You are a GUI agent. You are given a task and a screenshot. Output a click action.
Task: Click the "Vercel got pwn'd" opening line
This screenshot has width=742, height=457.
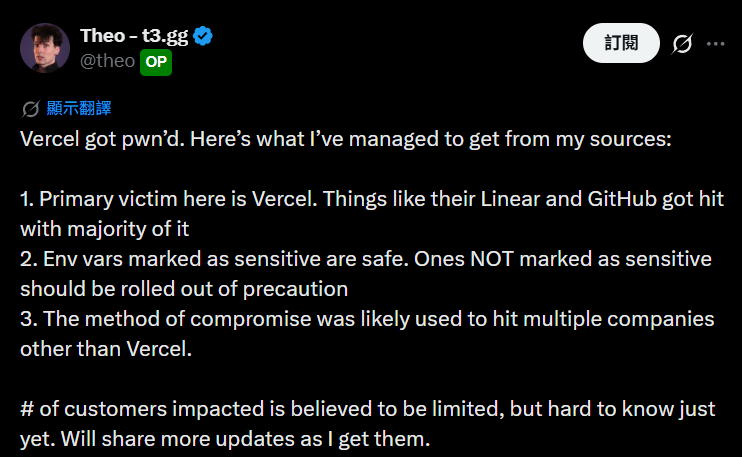click(346, 140)
